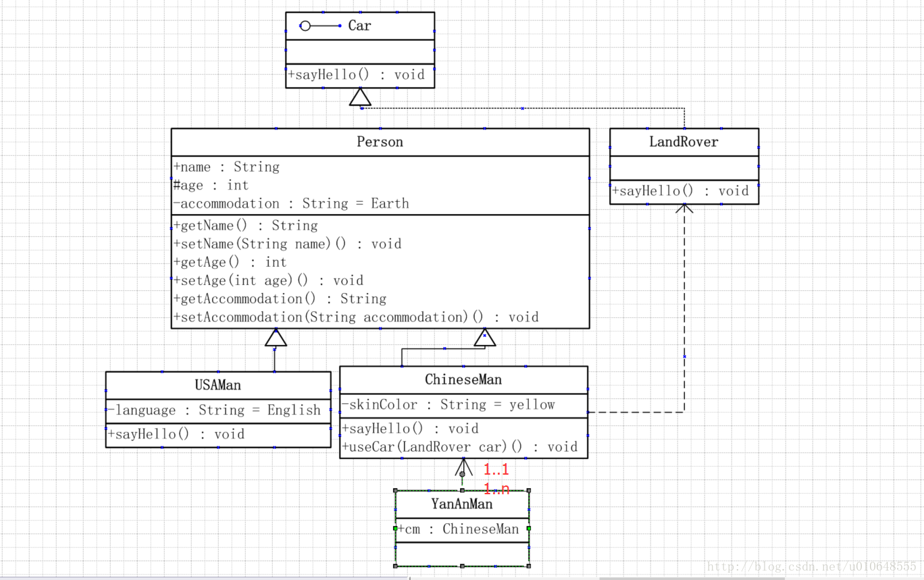Select the association arrowhead below ChineseMan
The width and height of the screenshot is (924, 580).
tap(463, 467)
